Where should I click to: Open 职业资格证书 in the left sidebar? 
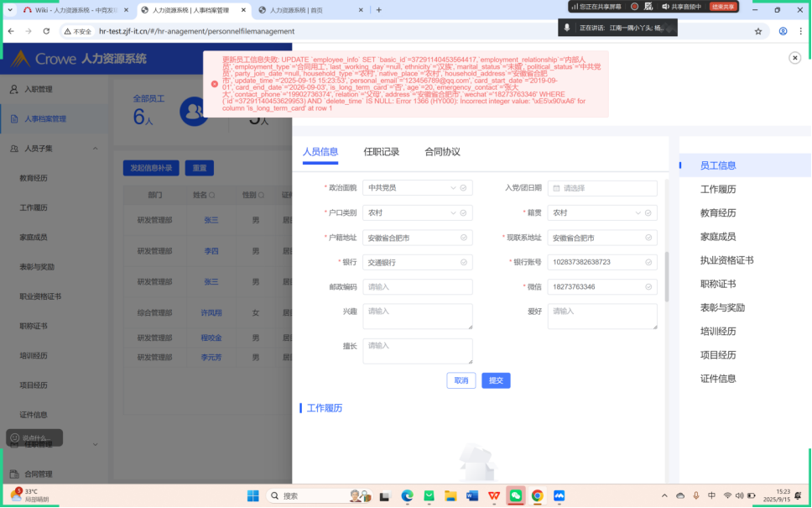40,296
